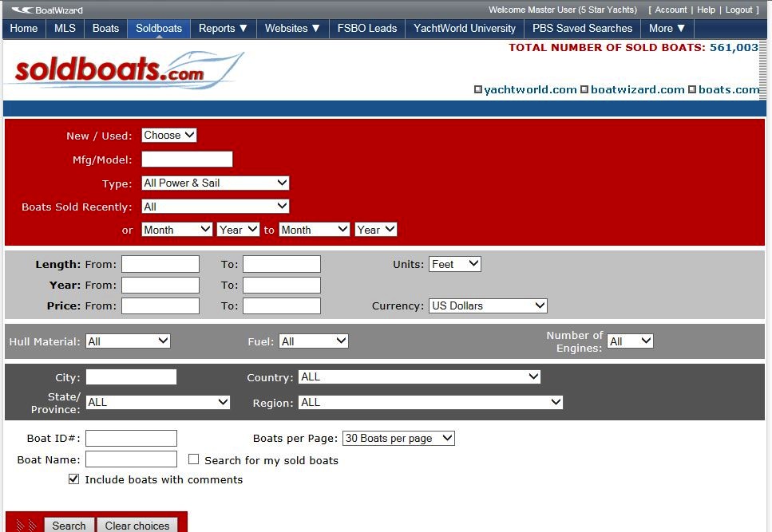The image size is (772, 532).
Task: Open the Websites menu
Action: (292, 28)
